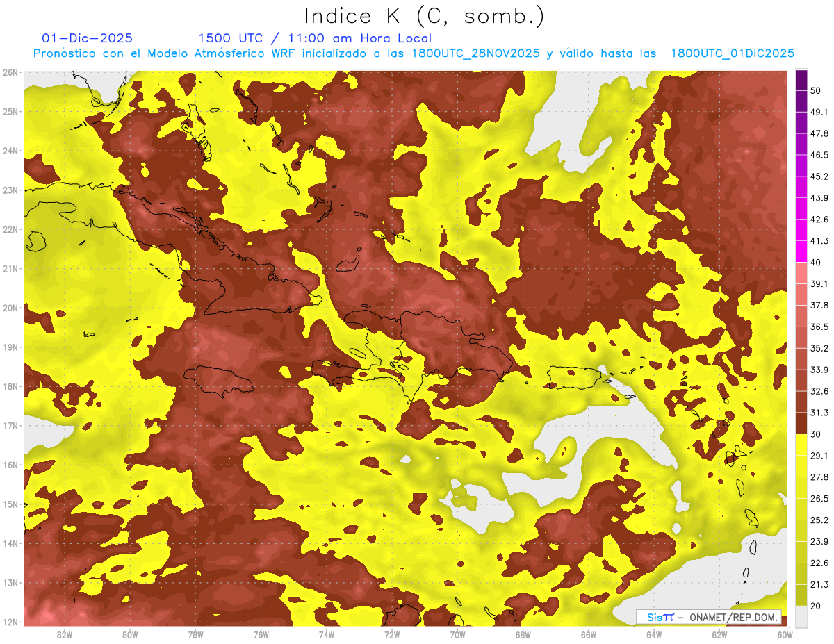Click the "13N" latitude label
The width and height of the screenshot is (834, 644).
[x=10, y=582]
